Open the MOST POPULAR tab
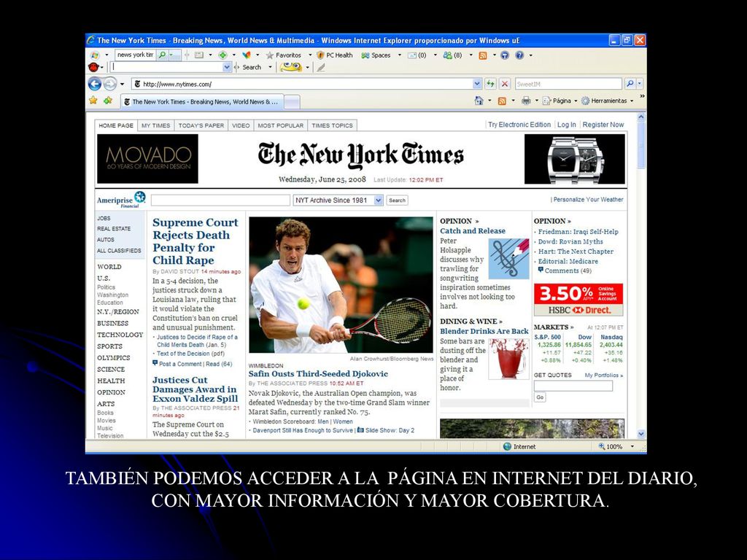This screenshot has height=560, width=747. [x=281, y=125]
